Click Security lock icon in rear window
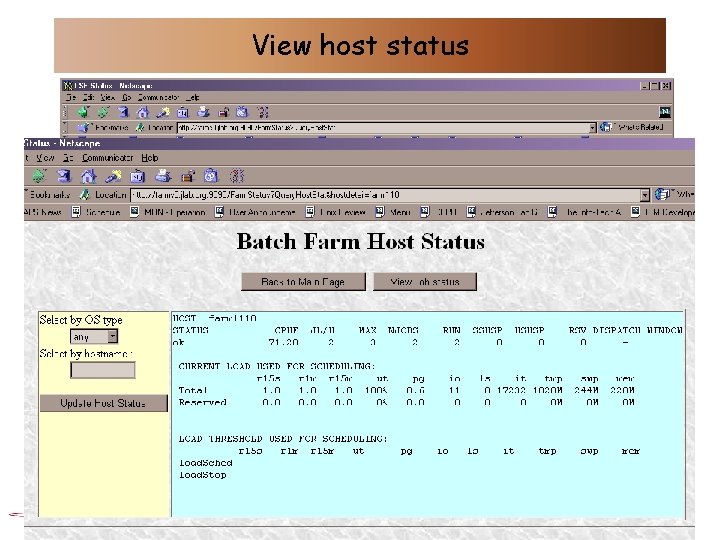 [x=223, y=112]
